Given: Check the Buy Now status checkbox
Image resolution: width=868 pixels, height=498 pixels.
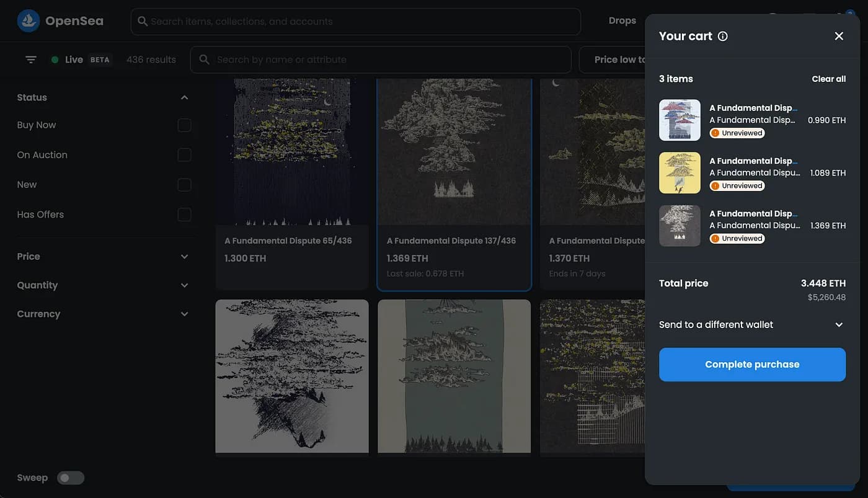Looking at the screenshot, I should pos(184,125).
